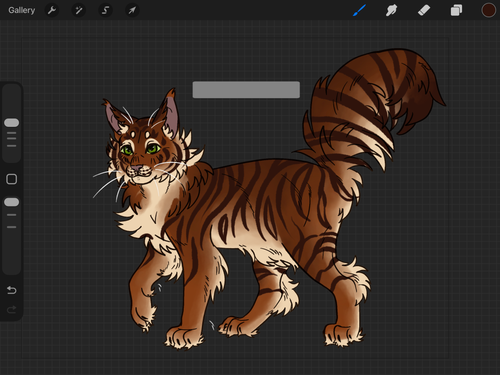This screenshot has width=500, height=375.
Task: Open the Layers panel
Action: 456,10
